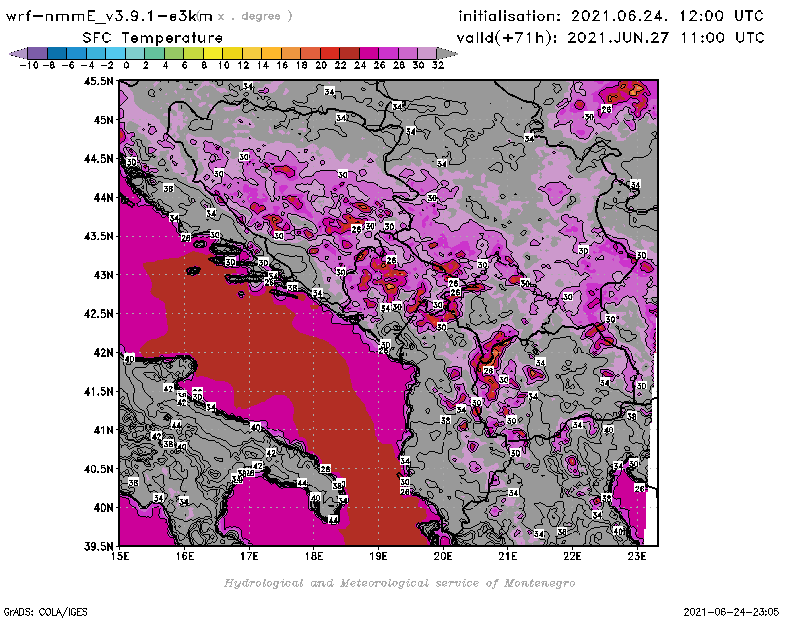800x618 pixels.
Task: Click the 16E longitude label
Action: coord(185,556)
